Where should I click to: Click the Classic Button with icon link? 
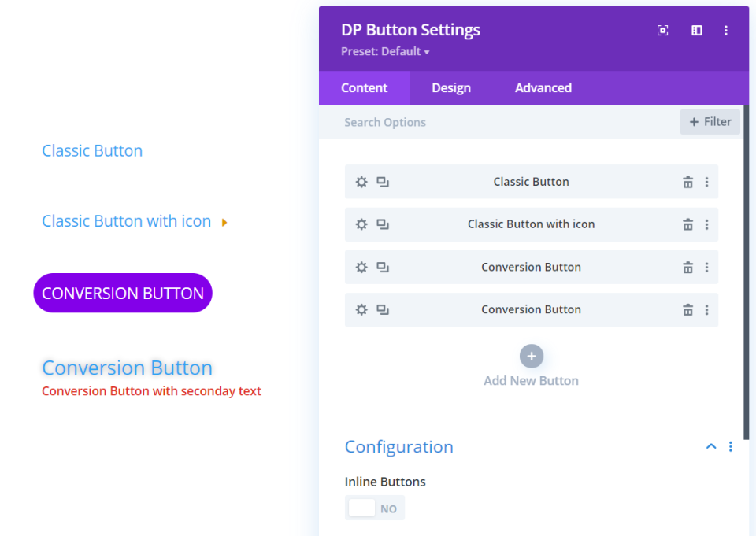pyautogui.click(x=127, y=222)
